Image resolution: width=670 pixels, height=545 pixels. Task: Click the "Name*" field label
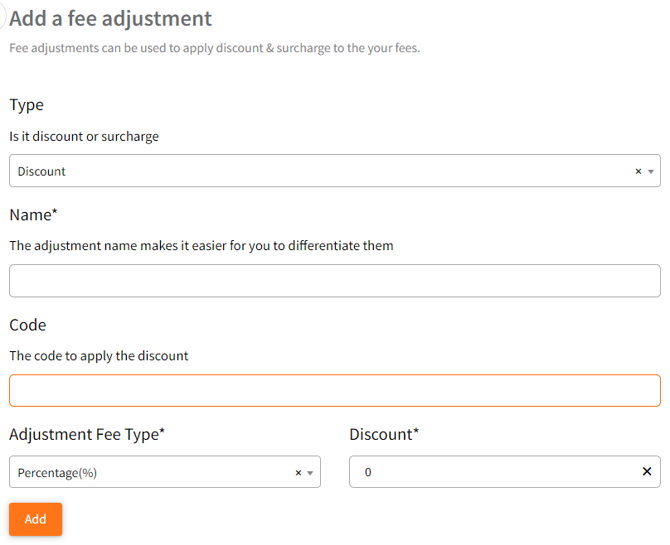[35, 215]
